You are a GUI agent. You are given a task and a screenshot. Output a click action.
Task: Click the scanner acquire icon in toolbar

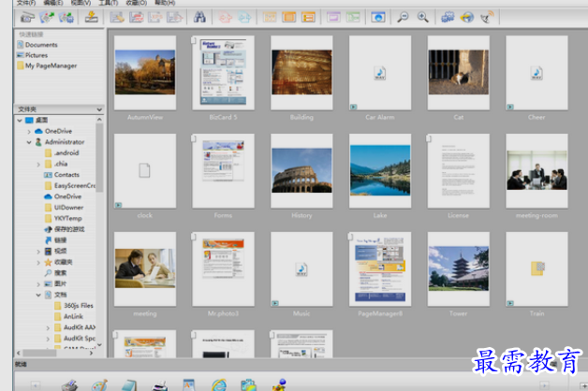coord(27,17)
